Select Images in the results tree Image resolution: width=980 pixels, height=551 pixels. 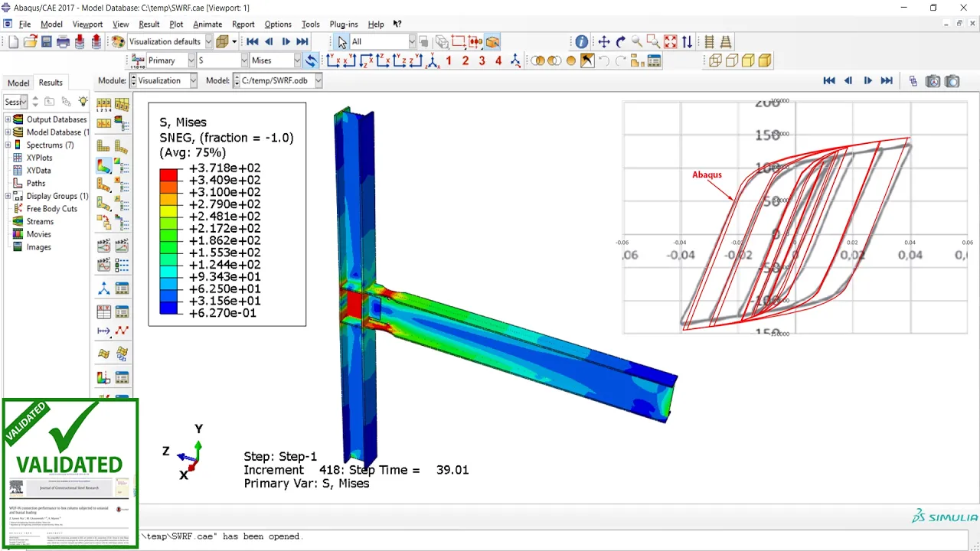click(38, 246)
